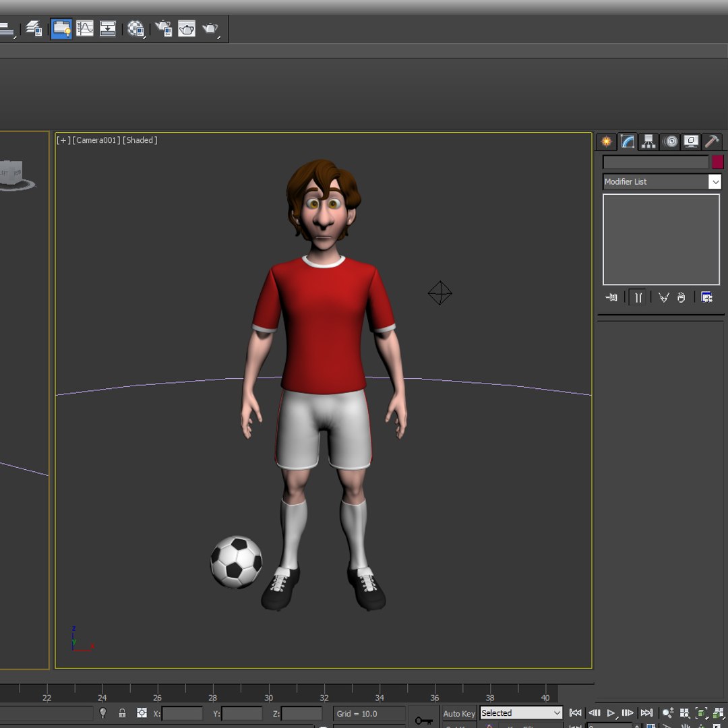Image resolution: width=728 pixels, height=728 pixels.
Task: Toggle Show End Result button
Action: tap(638, 298)
